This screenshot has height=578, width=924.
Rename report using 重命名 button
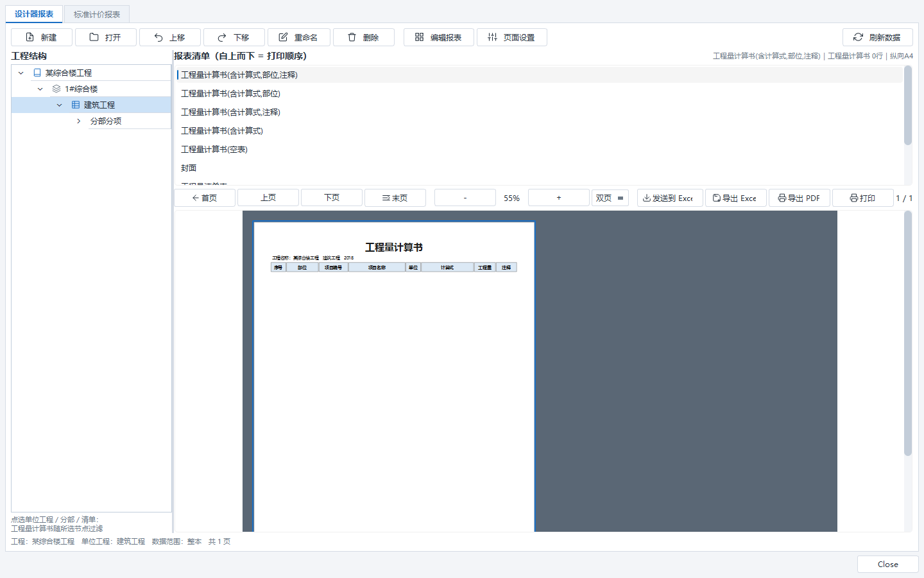point(299,37)
